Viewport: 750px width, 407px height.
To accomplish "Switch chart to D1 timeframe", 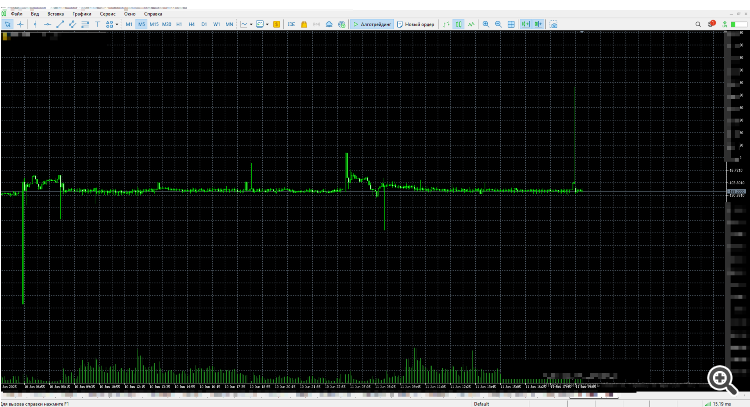I will coord(204,24).
